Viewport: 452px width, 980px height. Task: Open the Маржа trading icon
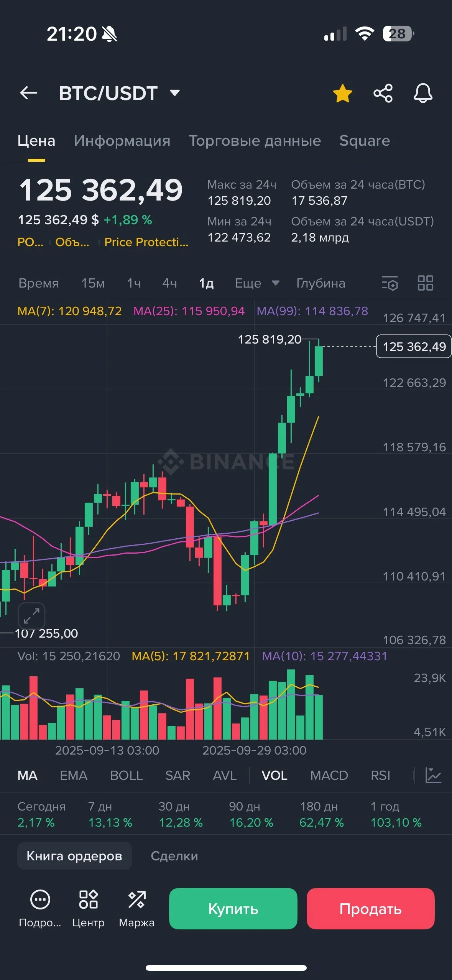(x=136, y=908)
